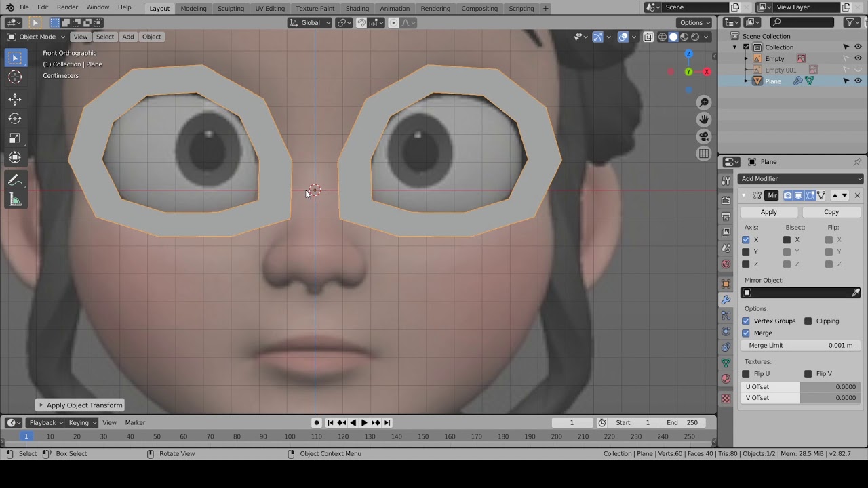Uncheck the Merge option
Image resolution: width=868 pixels, height=488 pixels.
tap(746, 333)
